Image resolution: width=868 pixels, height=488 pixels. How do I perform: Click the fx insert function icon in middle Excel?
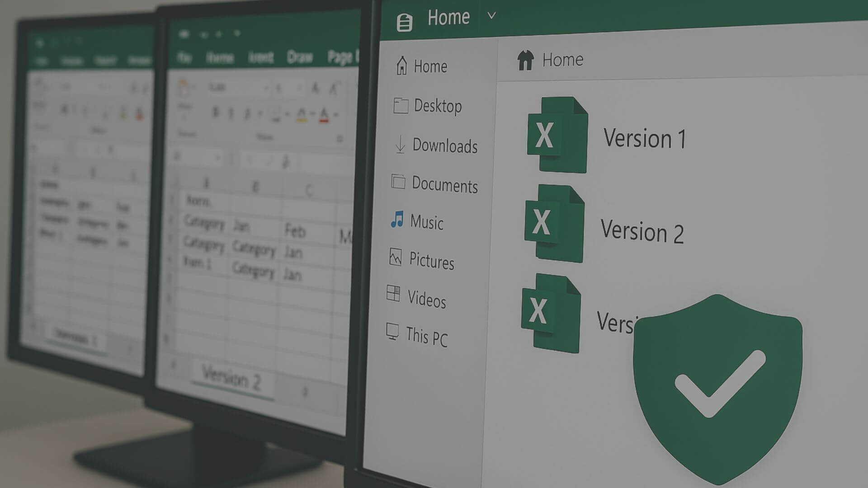[285, 161]
